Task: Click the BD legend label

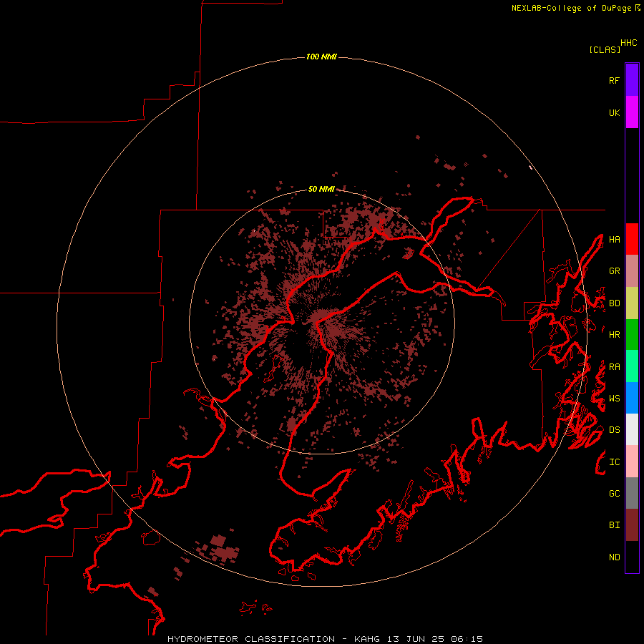Action: 614,303
